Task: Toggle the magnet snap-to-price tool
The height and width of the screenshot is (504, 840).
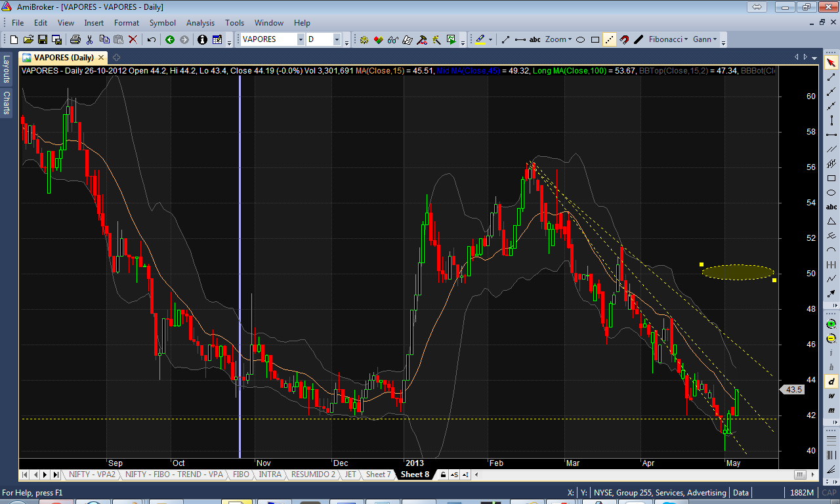Action: click(x=624, y=39)
